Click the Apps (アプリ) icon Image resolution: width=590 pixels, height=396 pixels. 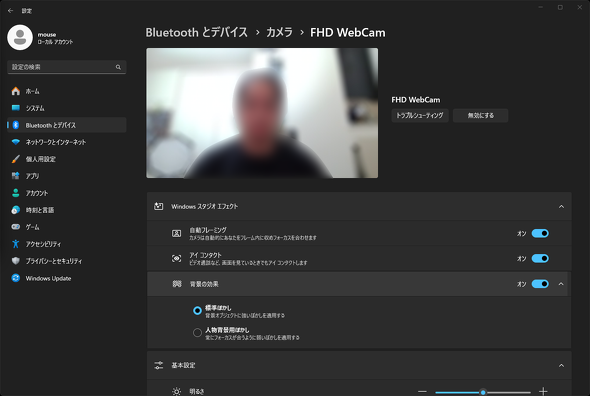click(15, 176)
